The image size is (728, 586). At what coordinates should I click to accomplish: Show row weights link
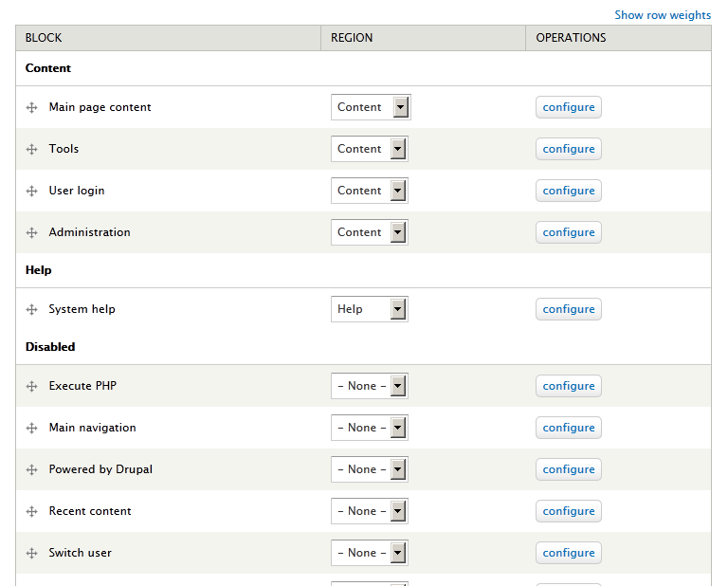tap(662, 15)
